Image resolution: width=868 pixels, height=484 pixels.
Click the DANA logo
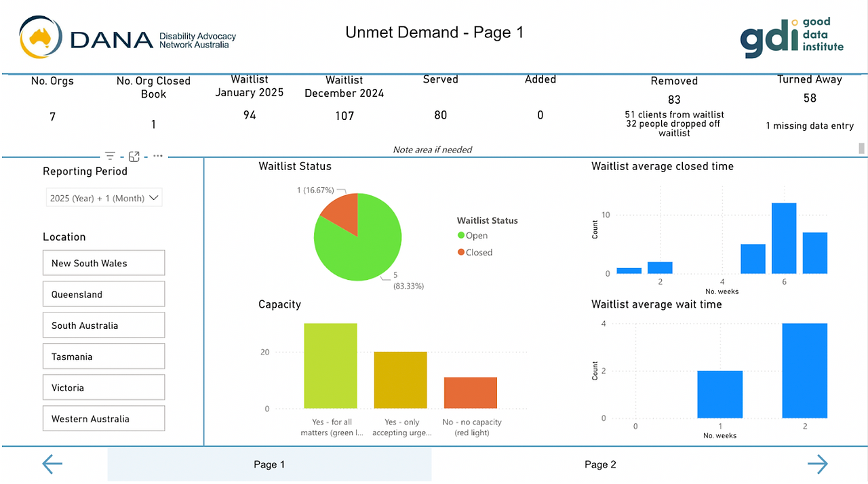127,37
